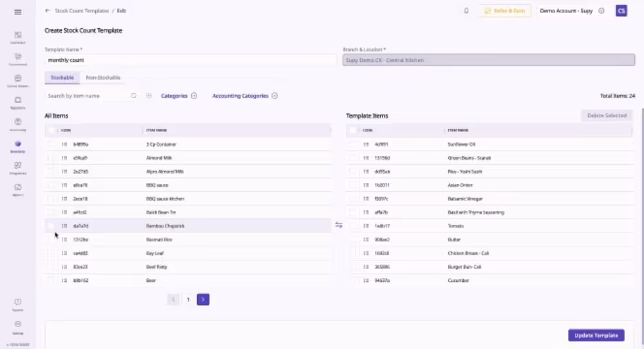Click the Rice - Yoshi Sushi name
The height and width of the screenshot is (349, 644).
pyautogui.click(x=465, y=172)
